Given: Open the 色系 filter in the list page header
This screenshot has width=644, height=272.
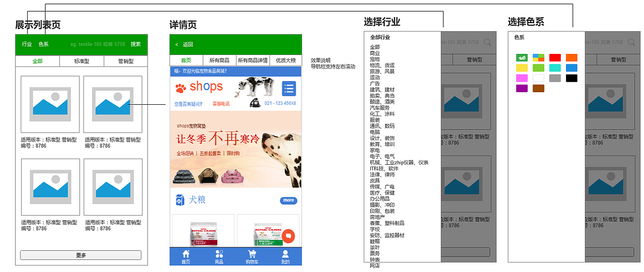Looking at the screenshot, I should 44,44.
